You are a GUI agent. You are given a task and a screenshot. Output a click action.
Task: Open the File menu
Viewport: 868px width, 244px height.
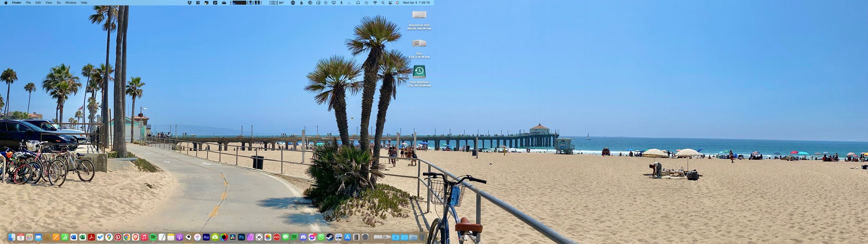click(28, 3)
